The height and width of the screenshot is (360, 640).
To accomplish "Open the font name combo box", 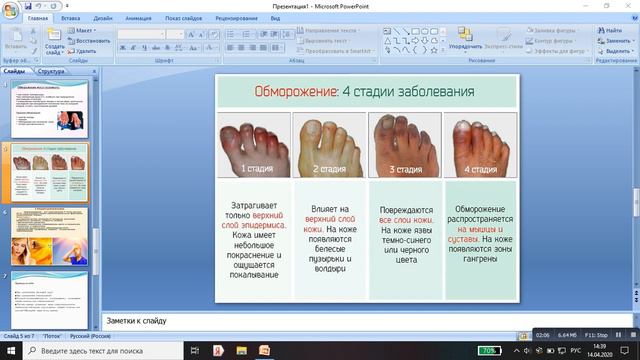I will click(141, 34).
